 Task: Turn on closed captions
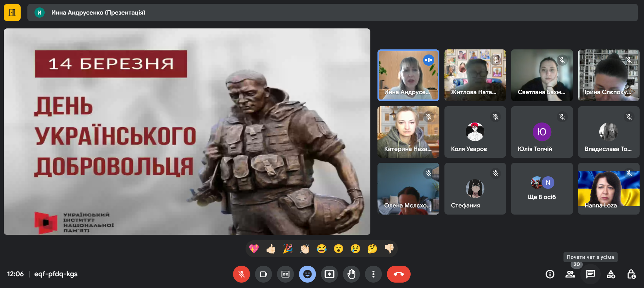click(x=285, y=274)
